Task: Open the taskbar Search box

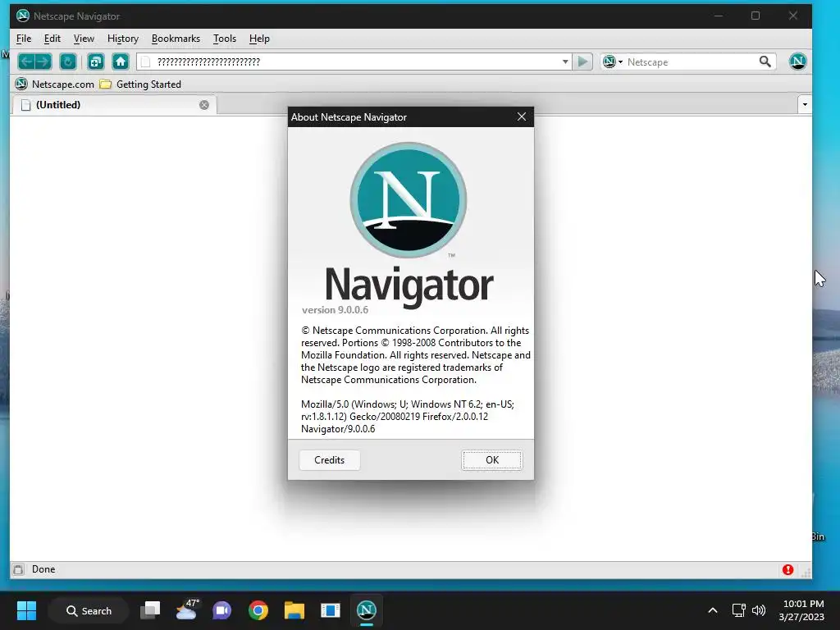Action: click(x=89, y=610)
